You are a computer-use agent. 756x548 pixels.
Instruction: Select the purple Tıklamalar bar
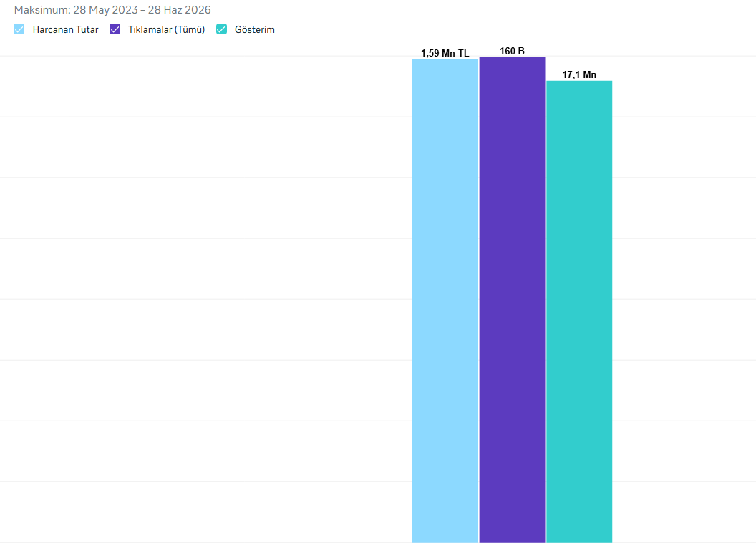point(512,300)
